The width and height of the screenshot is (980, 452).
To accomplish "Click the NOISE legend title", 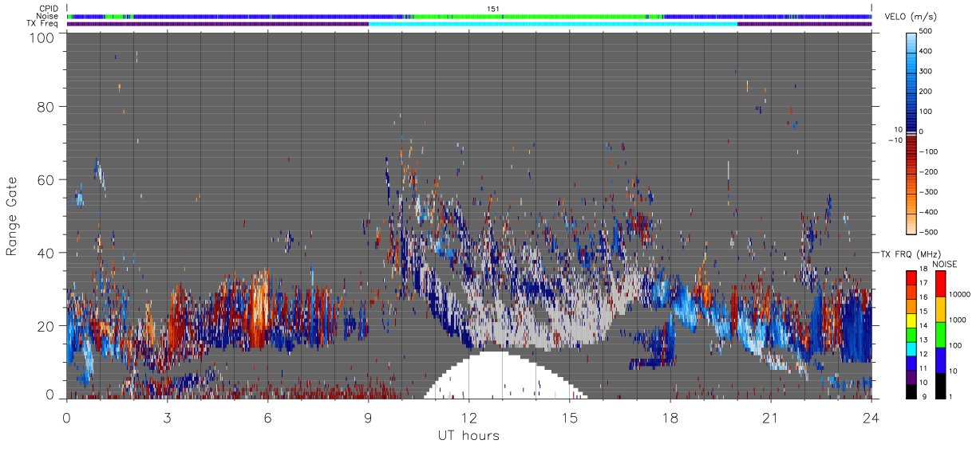I will pyautogui.click(x=946, y=264).
